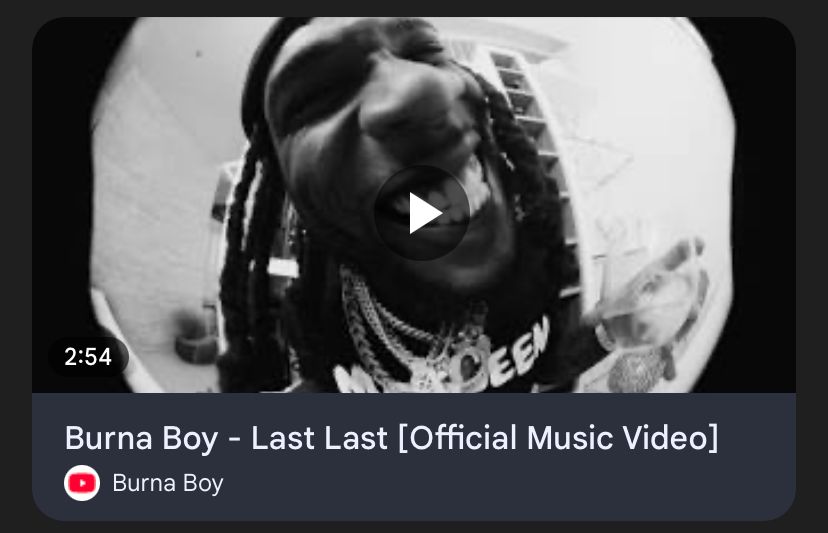Click the red YouTube logo icon
The height and width of the screenshot is (533, 828).
[x=82, y=483]
